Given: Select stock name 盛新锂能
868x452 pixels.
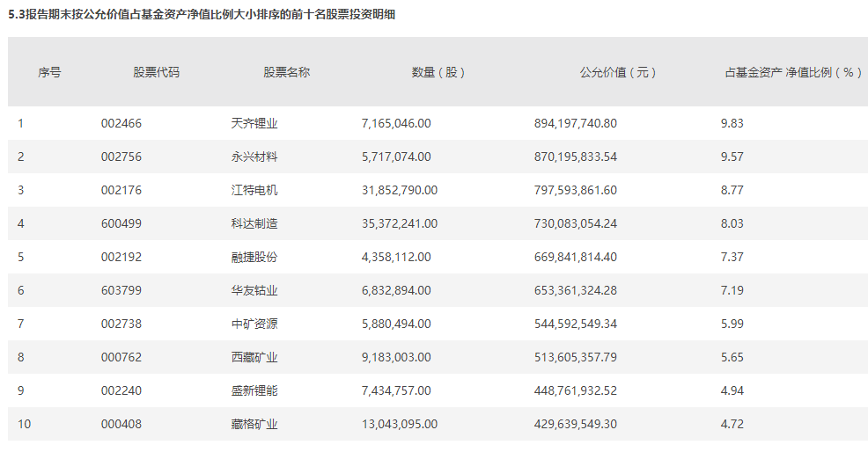Looking at the screenshot, I should click(254, 391).
